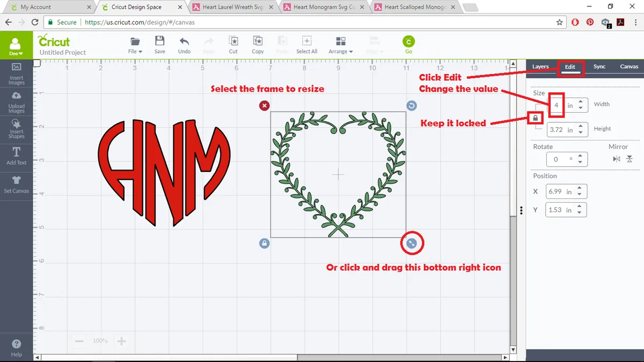Switch to the Edit tab
The width and height of the screenshot is (644, 362).
coord(570,67)
